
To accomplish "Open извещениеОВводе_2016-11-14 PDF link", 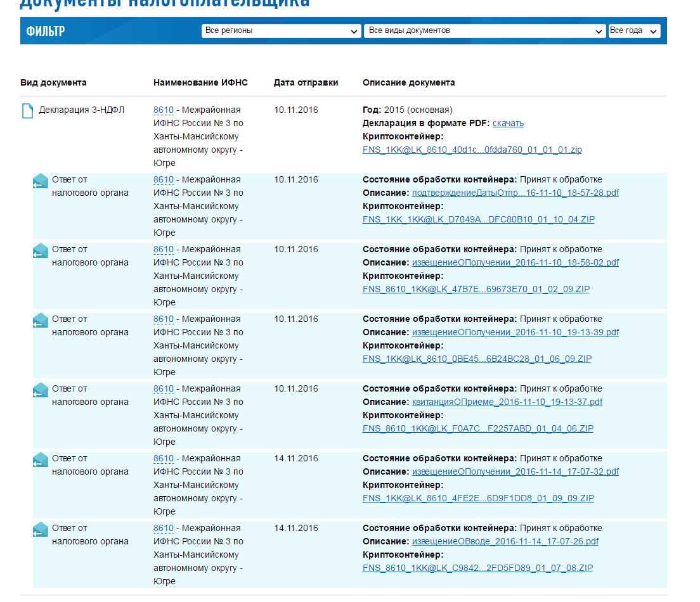I will coord(505,541).
